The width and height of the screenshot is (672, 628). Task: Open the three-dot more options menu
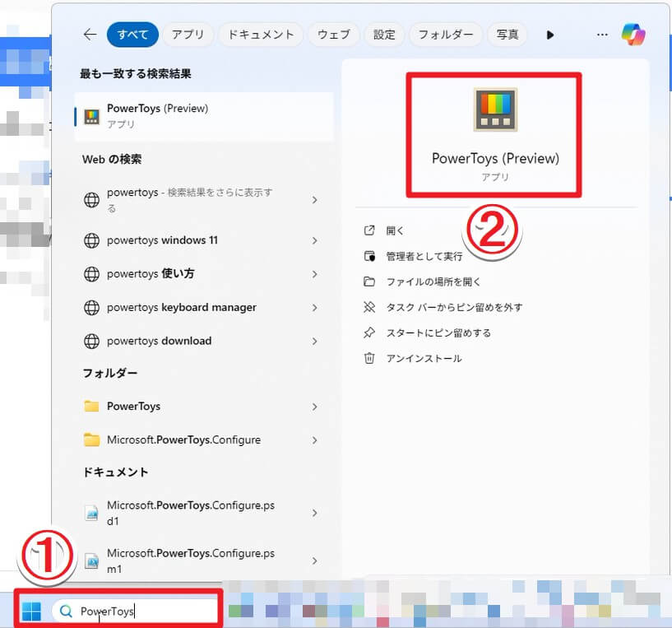pyautogui.click(x=602, y=35)
